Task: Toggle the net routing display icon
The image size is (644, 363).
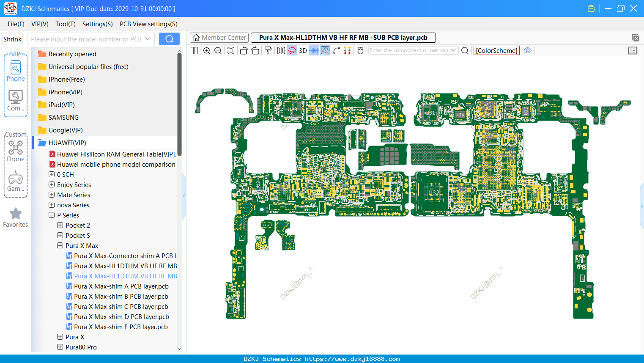Action: click(x=325, y=50)
